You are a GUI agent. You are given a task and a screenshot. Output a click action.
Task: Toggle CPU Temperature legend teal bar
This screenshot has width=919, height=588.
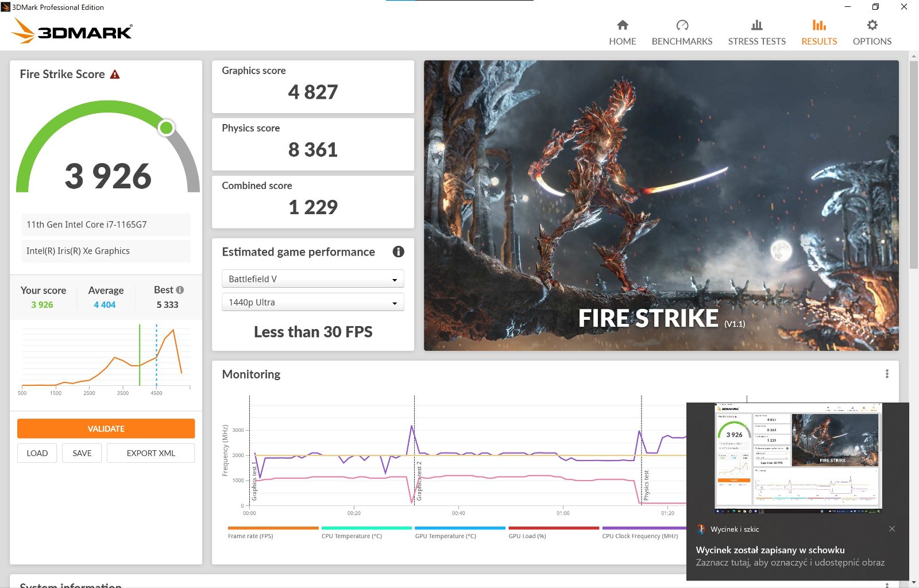366,528
